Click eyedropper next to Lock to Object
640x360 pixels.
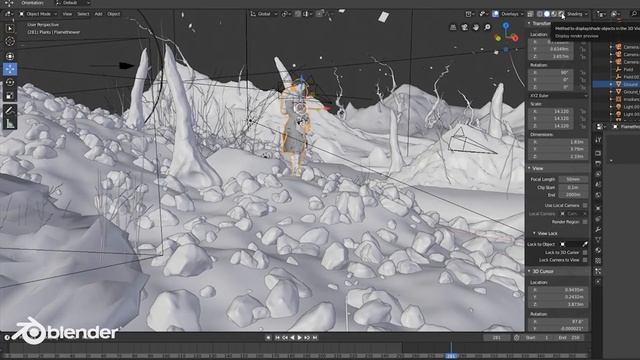click(x=585, y=244)
